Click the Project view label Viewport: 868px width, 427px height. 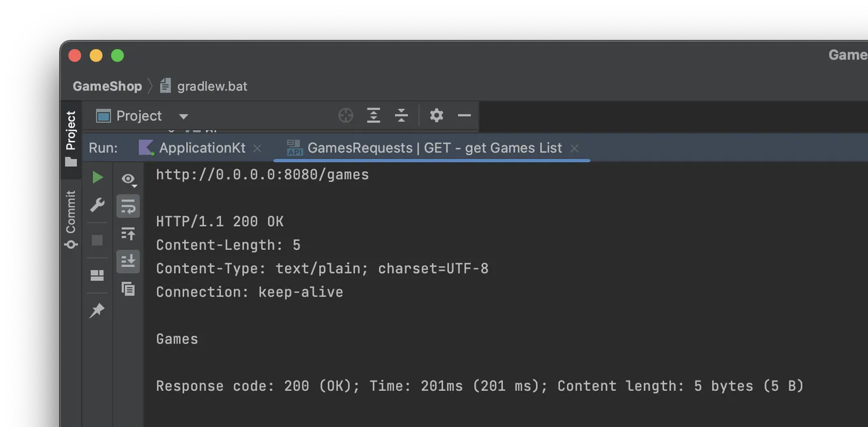coord(139,116)
